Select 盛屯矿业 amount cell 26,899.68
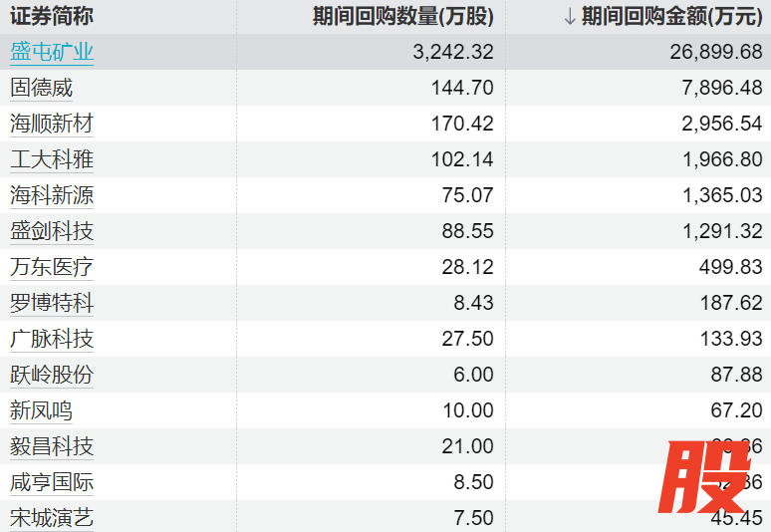This screenshot has width=771, height=532. tap(711, 52)
